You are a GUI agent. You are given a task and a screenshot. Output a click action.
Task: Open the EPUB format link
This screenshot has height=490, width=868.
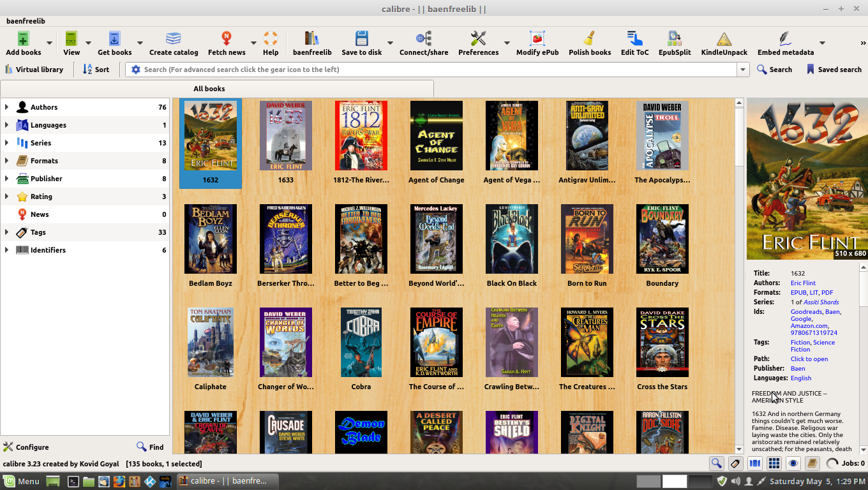pos(798,292)
